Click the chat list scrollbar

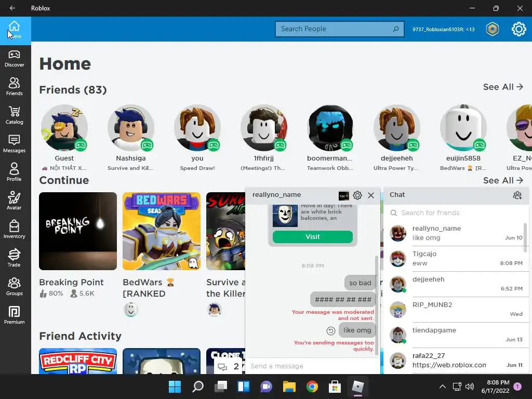tap(525, 237)
